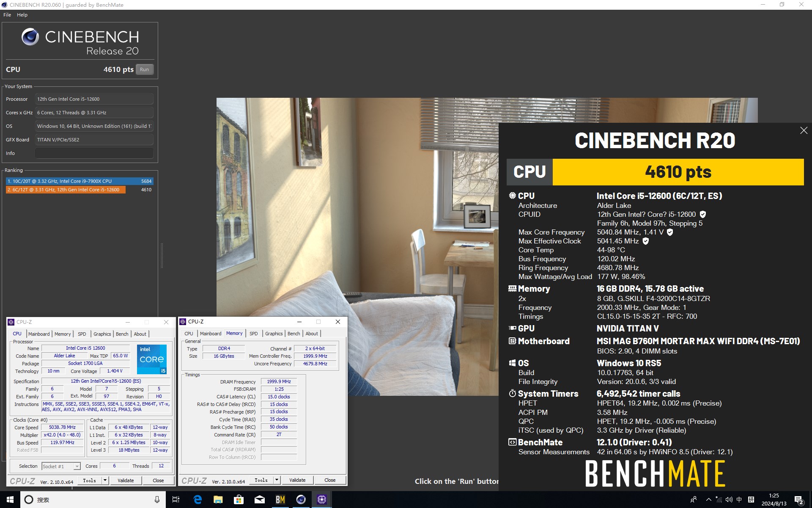Open SPD tab in right CPU-Z window
The image size is (812, 508).
(x=254, y=334)
